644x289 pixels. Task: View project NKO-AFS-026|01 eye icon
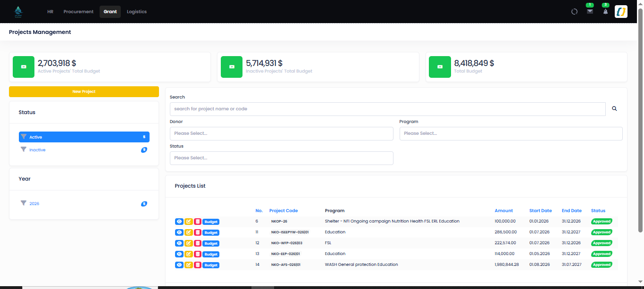[179, 265]
